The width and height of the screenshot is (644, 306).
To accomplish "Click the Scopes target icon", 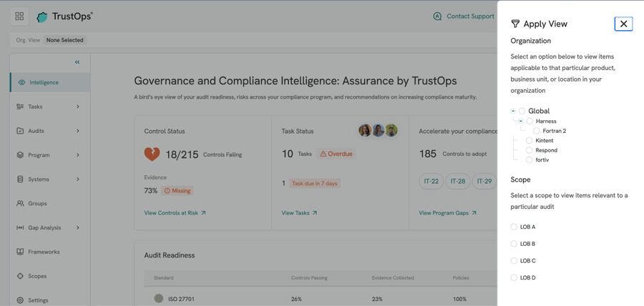I will click(20, 276).
